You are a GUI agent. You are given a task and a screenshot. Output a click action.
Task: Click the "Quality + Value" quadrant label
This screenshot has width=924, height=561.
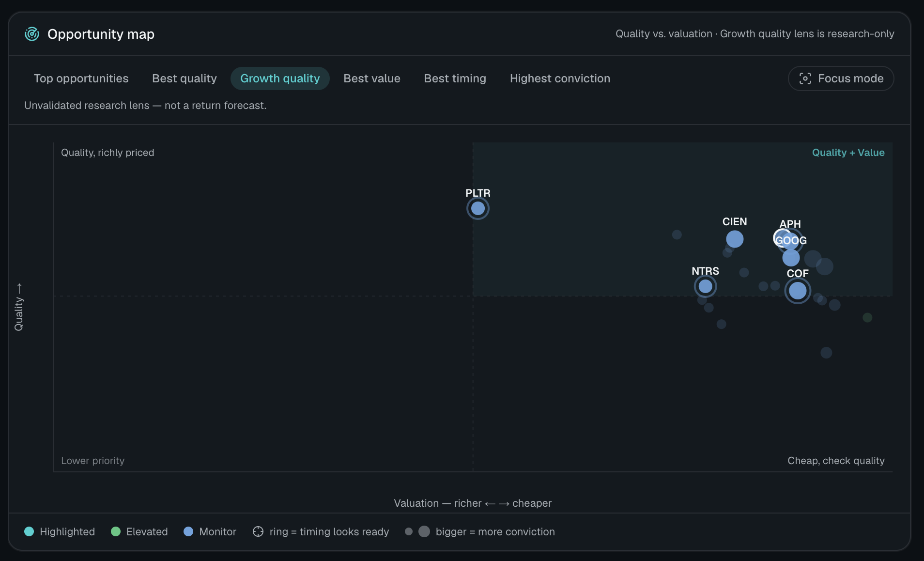[x=848, y=153]
